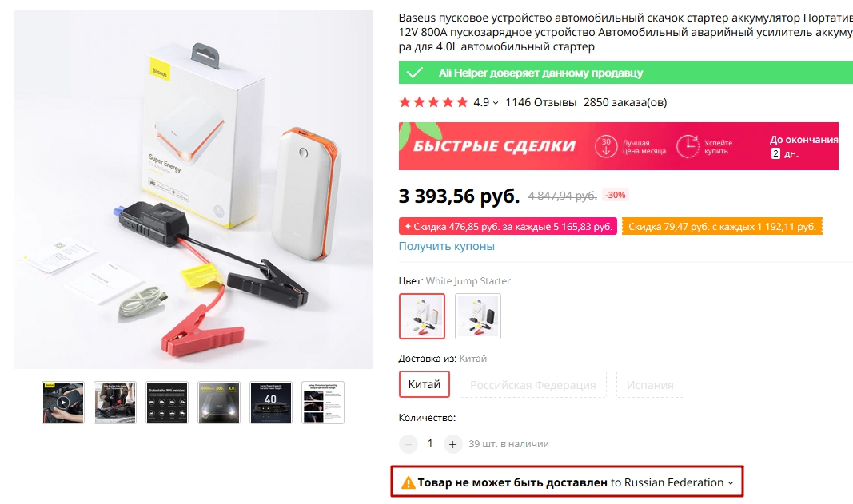The width and height of the screenshot is (853, 504).
Task: Open the 1146 Отзывы reviews link
Action: coord(540,102)
